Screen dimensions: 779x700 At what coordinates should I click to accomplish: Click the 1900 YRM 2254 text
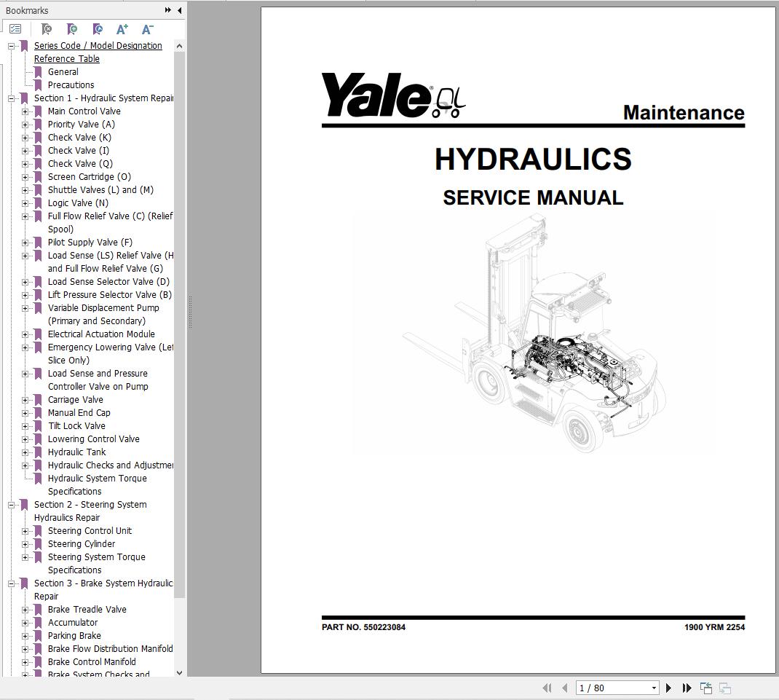(x=714, y=627)
